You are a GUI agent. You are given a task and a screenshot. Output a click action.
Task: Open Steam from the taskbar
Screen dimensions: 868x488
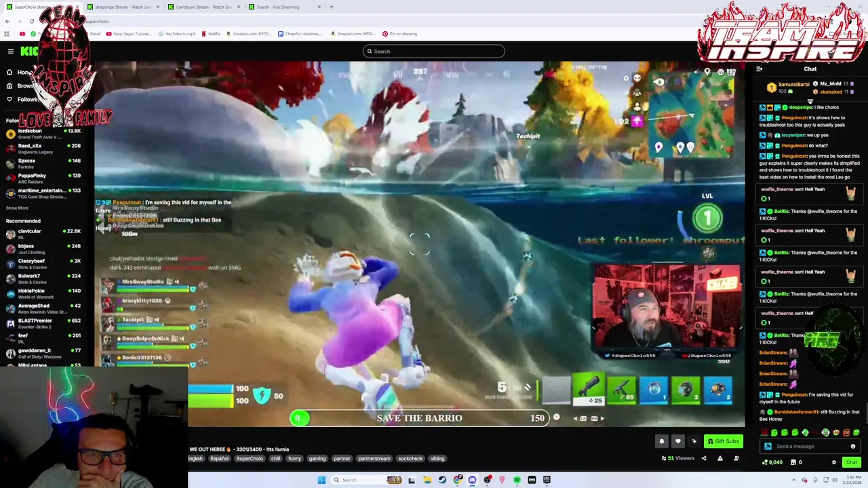(442, 480)
